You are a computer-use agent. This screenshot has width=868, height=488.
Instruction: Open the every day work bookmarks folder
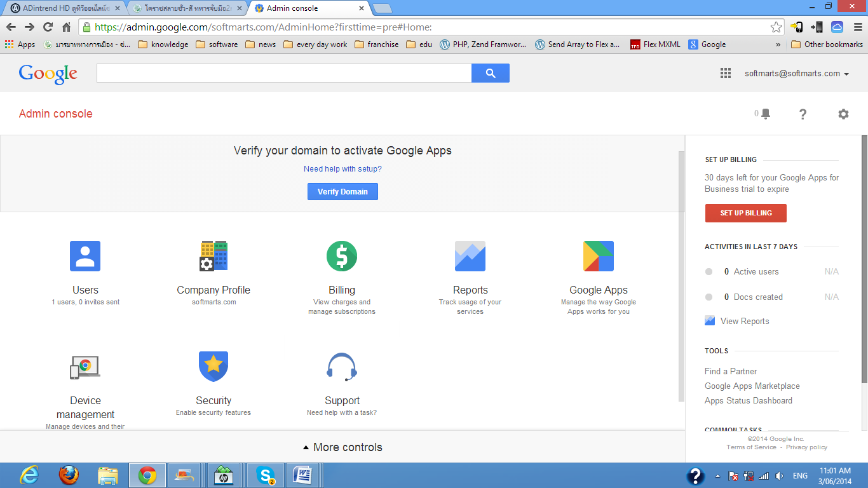coord(315,44)
